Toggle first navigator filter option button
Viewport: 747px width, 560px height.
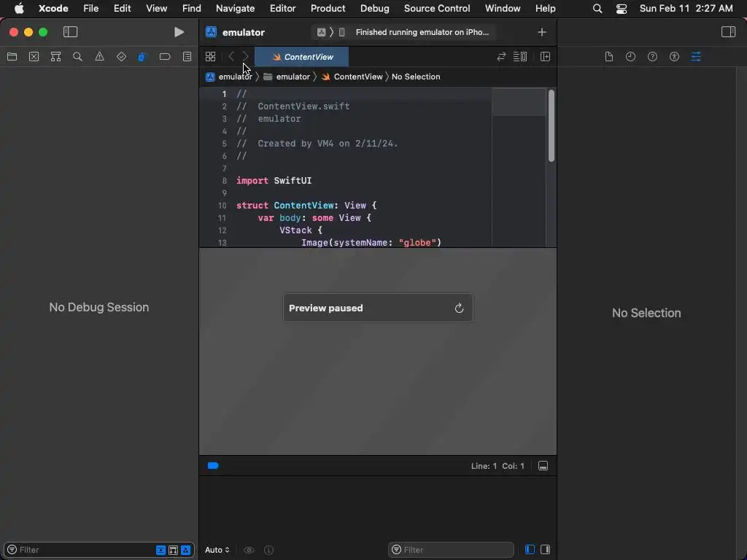tap(160, 550)
